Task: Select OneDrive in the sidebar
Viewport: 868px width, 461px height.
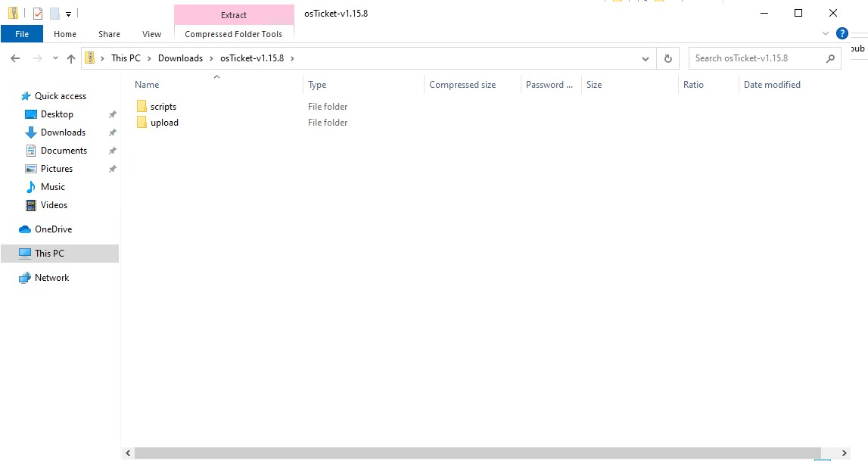Action: click(52, 229)
